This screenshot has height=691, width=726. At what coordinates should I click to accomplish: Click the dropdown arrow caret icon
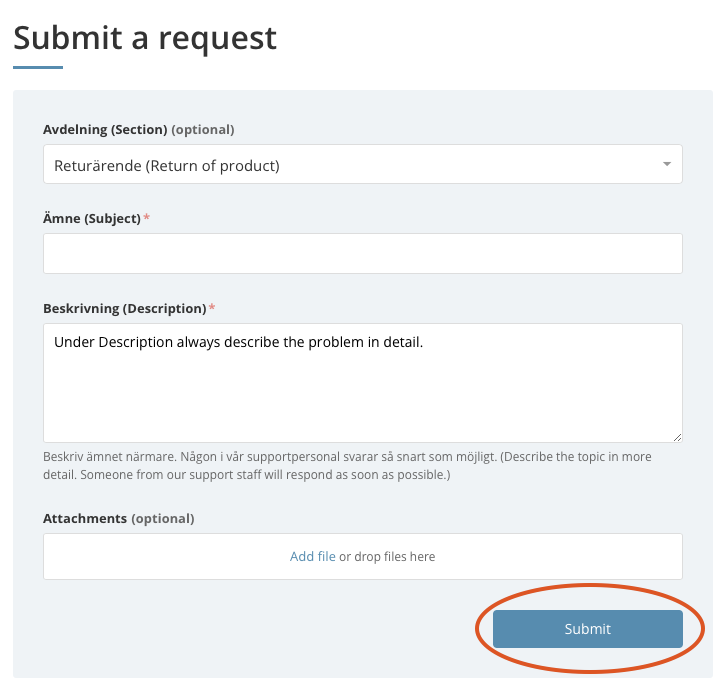coord(667,164)
